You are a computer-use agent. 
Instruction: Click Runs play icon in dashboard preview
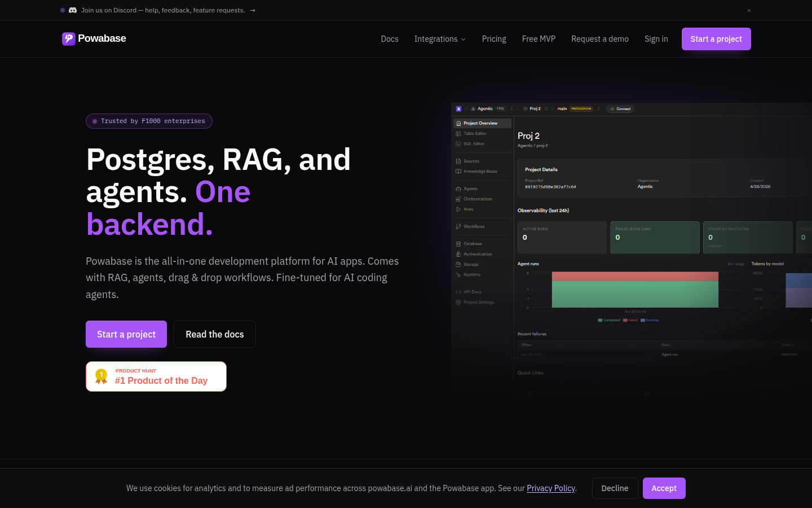pyautogui.click(x=458, y=209)
